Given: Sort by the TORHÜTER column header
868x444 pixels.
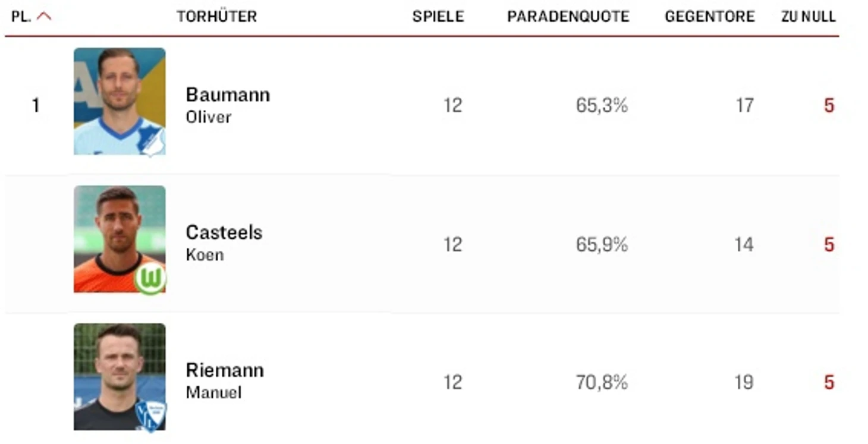Looking at the screenshot, I should (216, 17).
